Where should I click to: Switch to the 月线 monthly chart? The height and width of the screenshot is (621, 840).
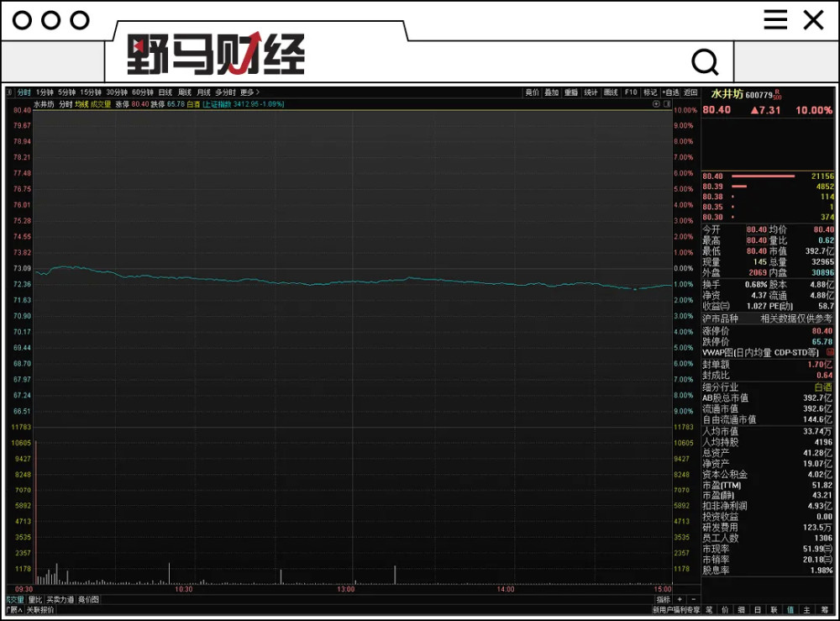[x=203, y=92]
